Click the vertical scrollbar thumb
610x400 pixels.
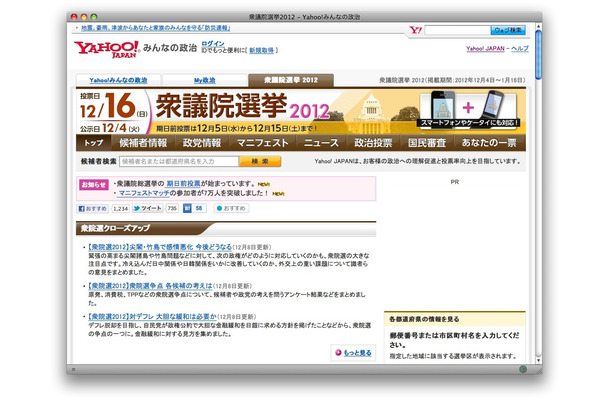click(538, 54)
